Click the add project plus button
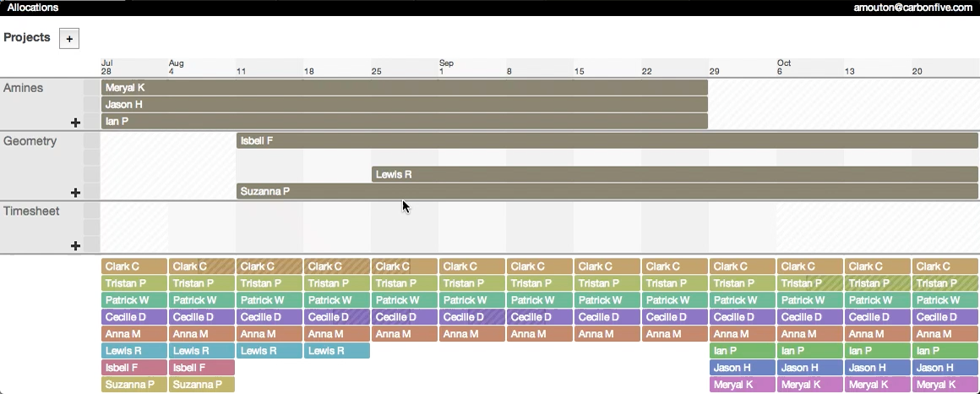The width and height of the screenshot is (980, 394). coord(69,38)
